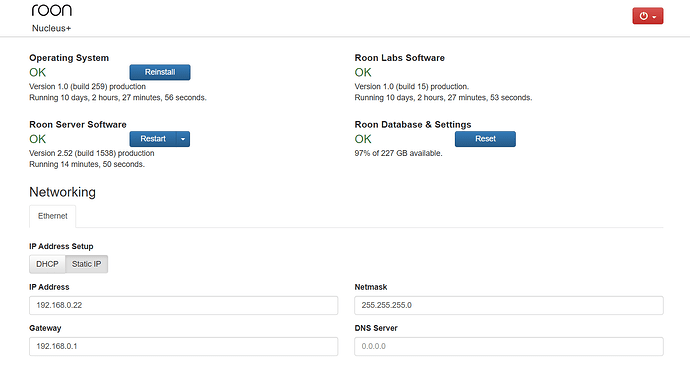Reset Roon Database & Settings

point(485,139)
